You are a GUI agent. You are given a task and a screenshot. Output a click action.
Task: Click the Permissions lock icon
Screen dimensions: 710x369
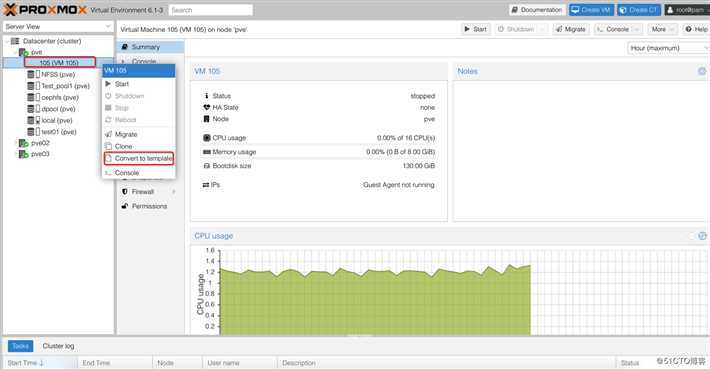[125, 206]
